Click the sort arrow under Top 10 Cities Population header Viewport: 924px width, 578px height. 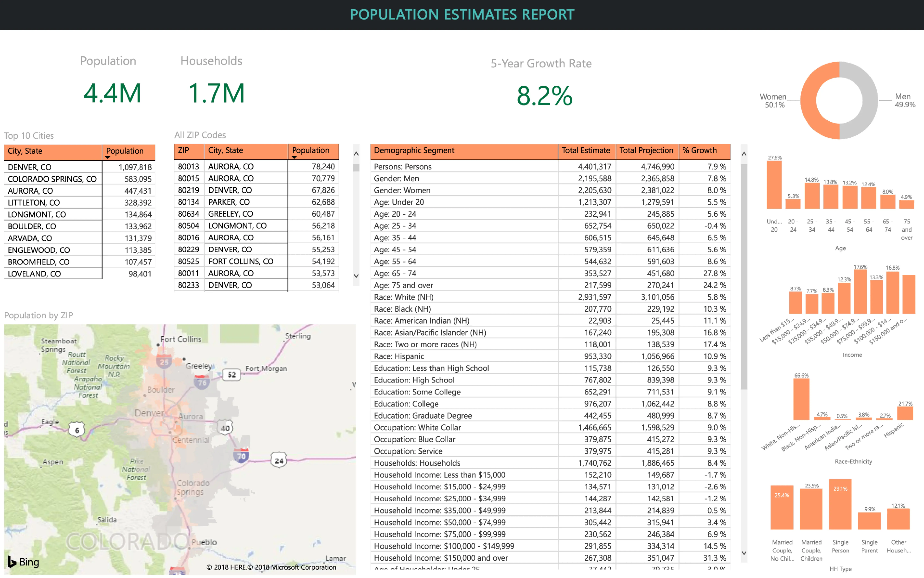(108, 158)
